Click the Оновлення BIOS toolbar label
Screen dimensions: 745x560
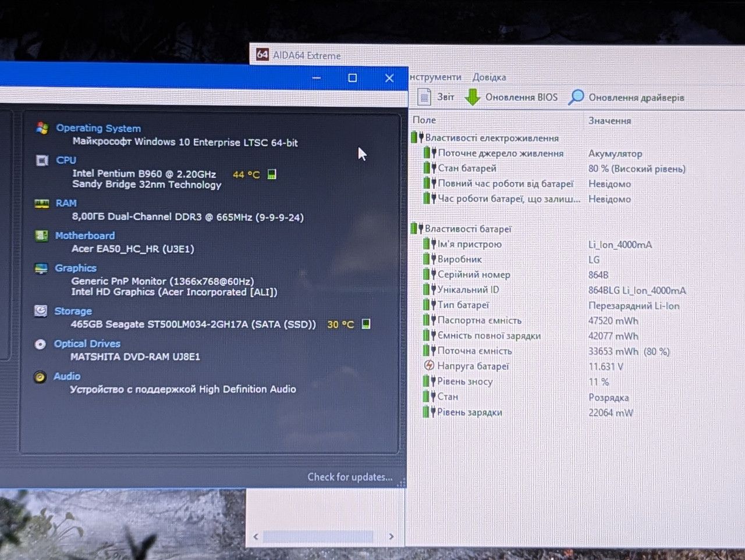[x=521, y=97]
